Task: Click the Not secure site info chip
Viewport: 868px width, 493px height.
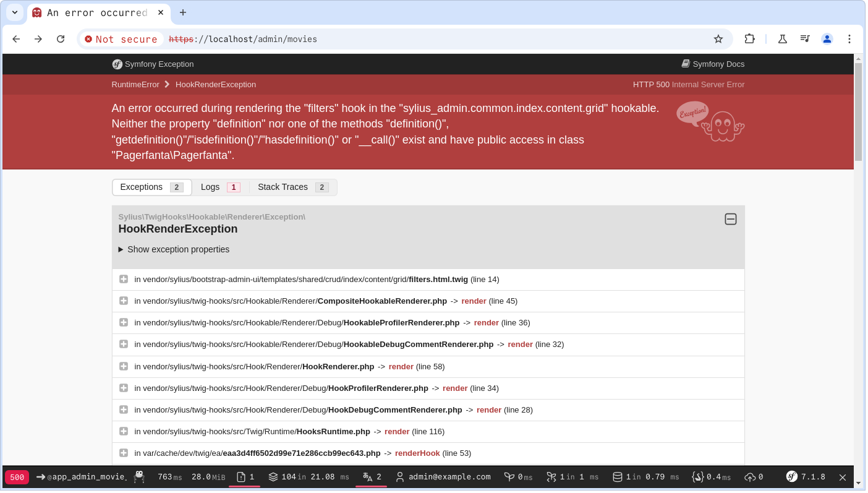Action: (x=121, y=39)
